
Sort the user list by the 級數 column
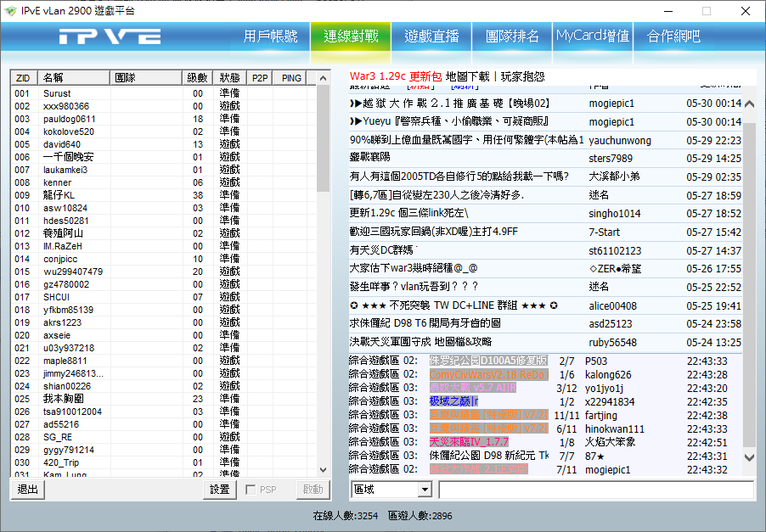pyautogui.click(x=197, y=78)
